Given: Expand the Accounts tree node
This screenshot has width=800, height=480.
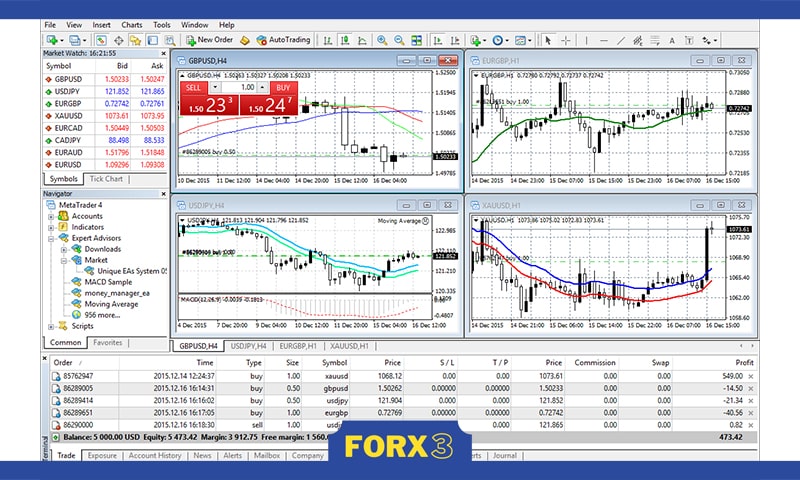Looking at the screenshot, I should click(x=51, y=216).
